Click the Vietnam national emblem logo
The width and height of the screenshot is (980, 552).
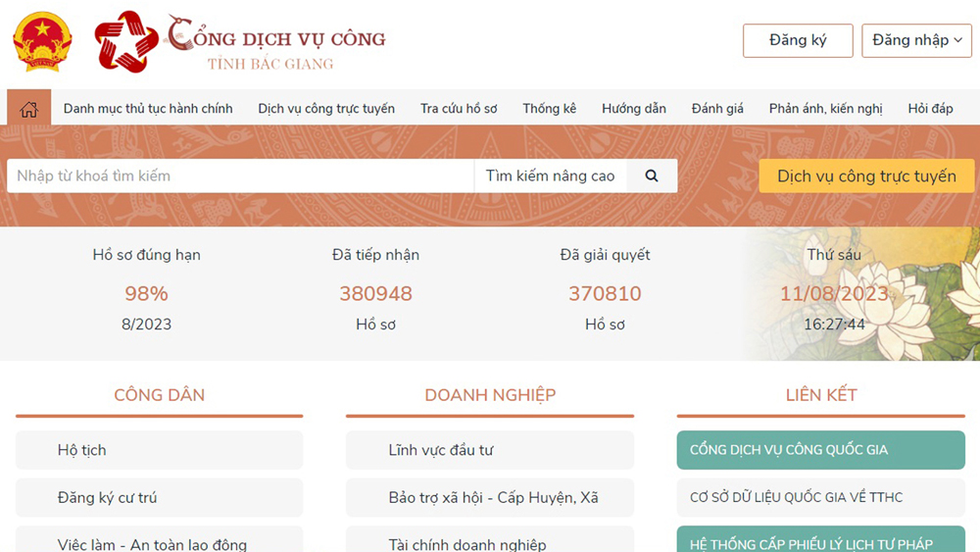tap(42, 42)
